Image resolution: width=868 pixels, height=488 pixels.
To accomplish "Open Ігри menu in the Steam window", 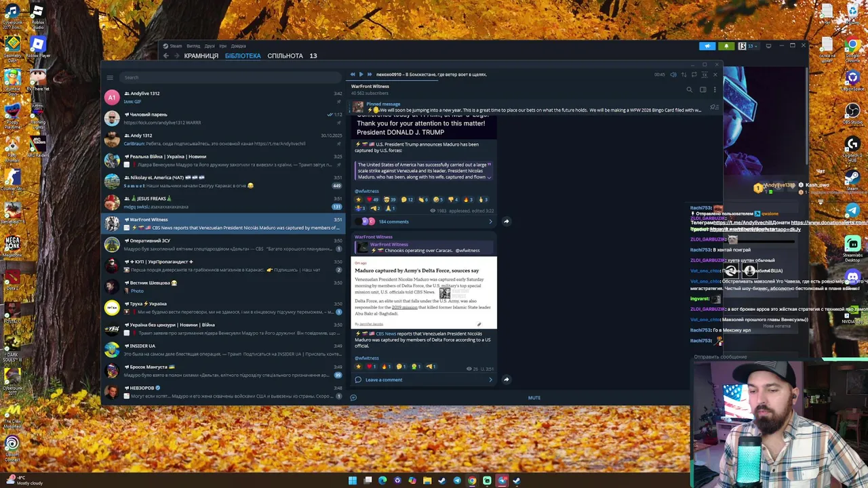I will coord(223,46).
